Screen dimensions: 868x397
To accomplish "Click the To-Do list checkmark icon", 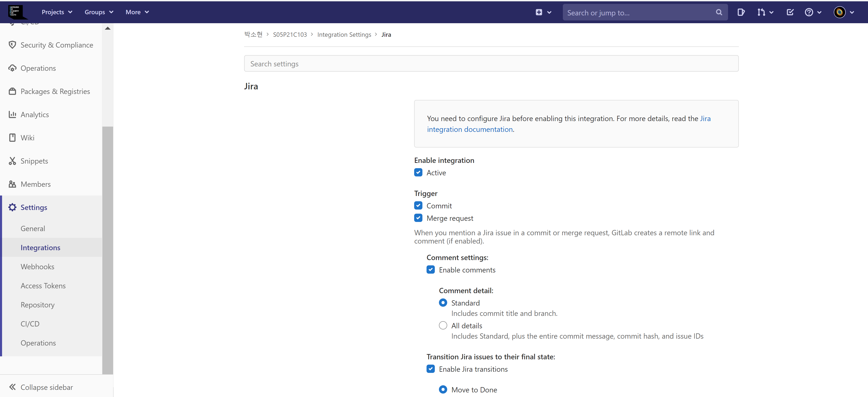I will tap(790, 12).
